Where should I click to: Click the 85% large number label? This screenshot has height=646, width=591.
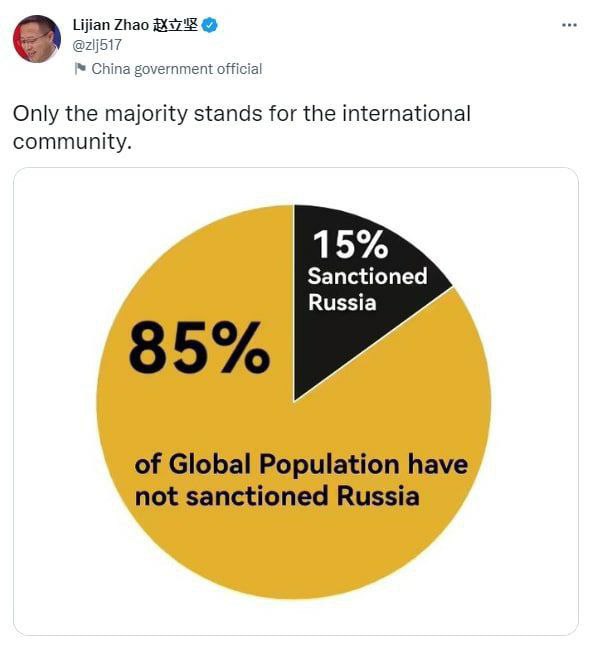pos(199,348)
